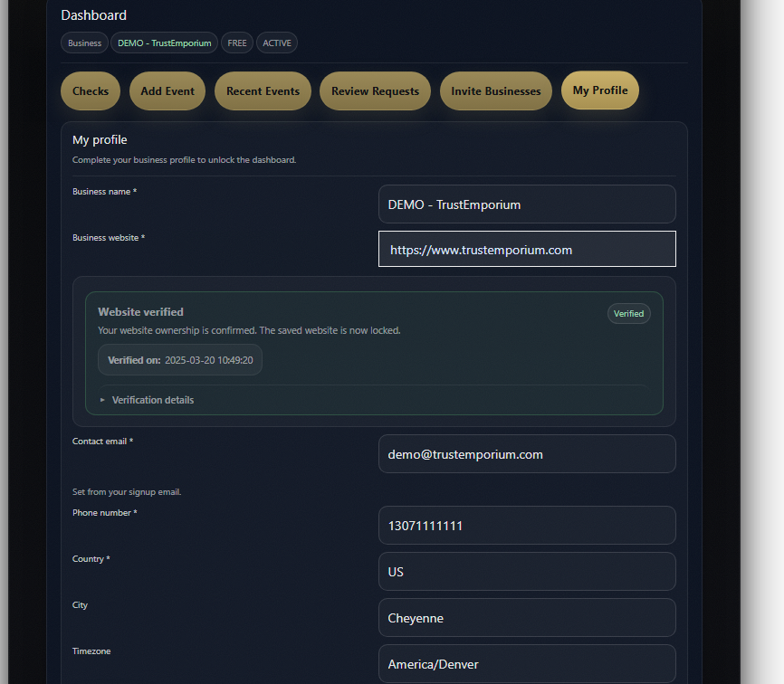Click the 'Business website *' label
784x684 pixels.
[109, 238]
